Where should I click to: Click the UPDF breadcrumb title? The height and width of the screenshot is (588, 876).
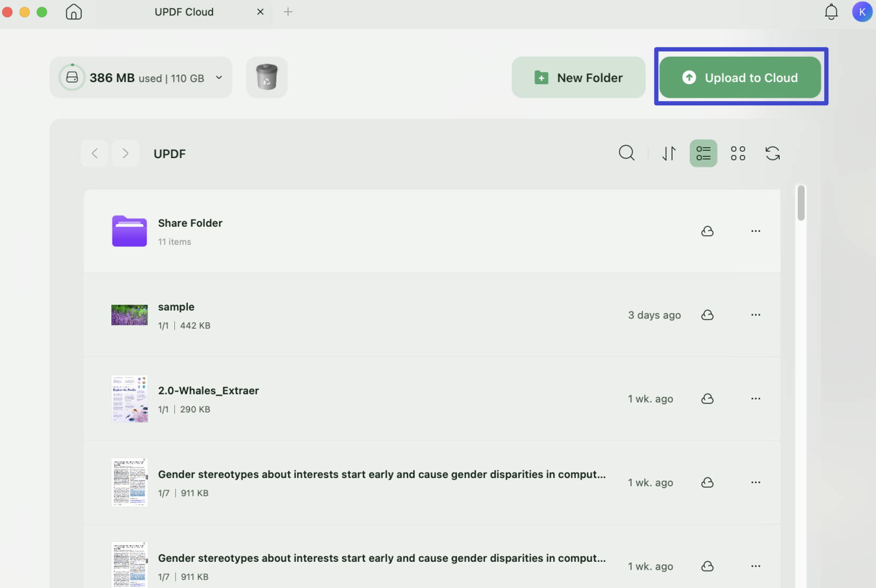pyautogui.click(x=170, y=154)
